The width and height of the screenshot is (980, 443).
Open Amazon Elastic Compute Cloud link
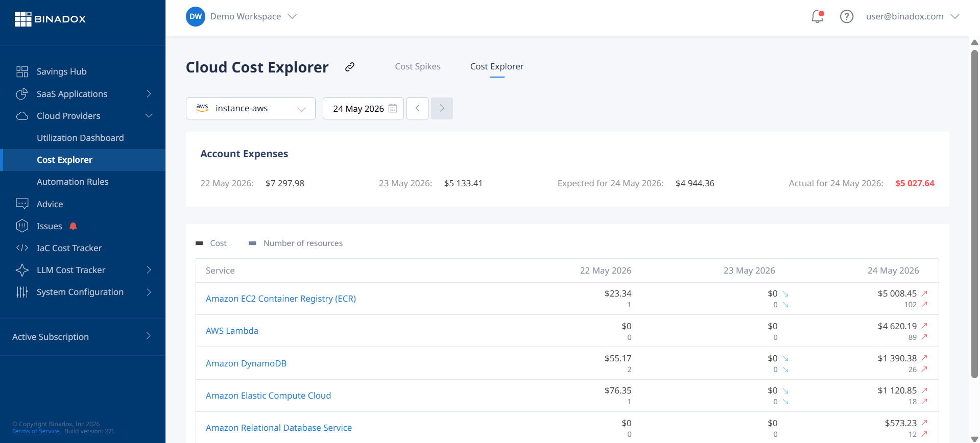pos(268,396)
